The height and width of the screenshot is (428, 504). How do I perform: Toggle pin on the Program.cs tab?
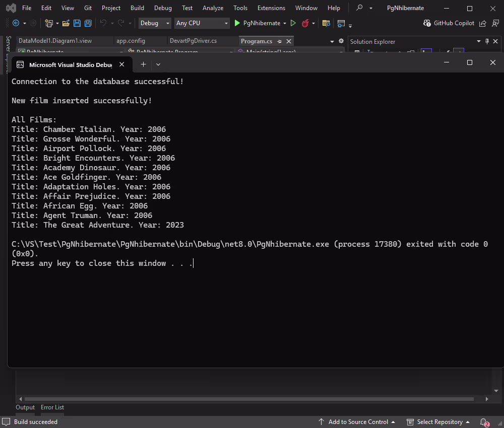point(280,41)
